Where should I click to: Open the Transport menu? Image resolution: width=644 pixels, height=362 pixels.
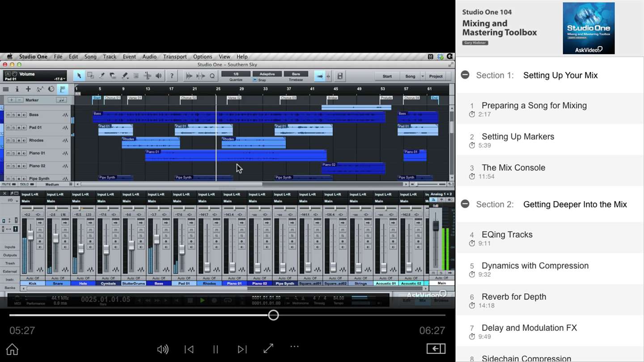[x=175, y=57]
